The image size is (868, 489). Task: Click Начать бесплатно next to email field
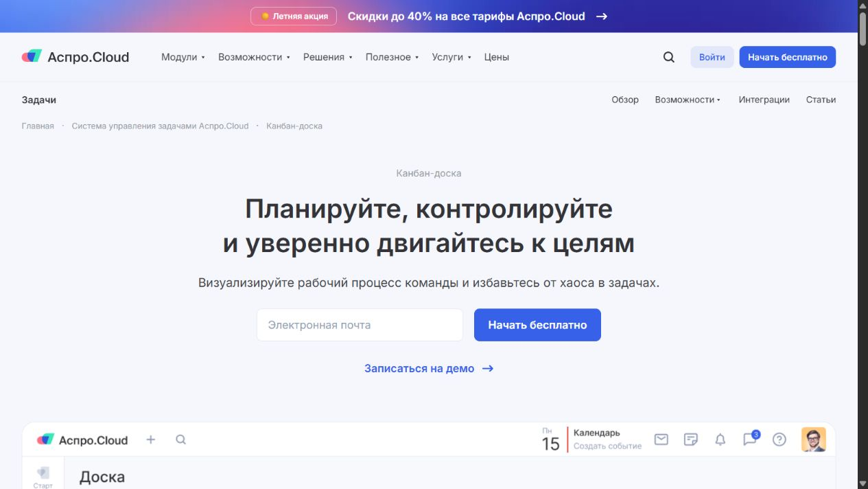click(537, 325)
